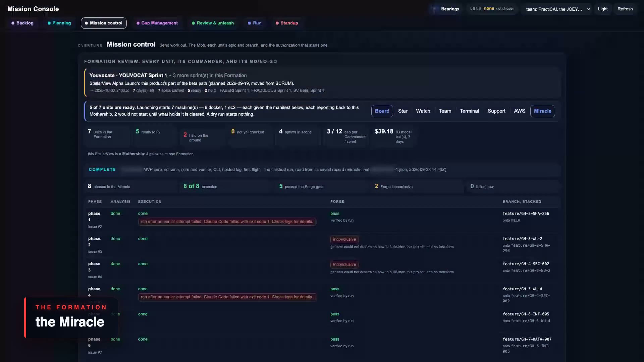Click the Mission Console title
Image resolution: width=644 pixels, height=362 pixels.
coord(33,9)
